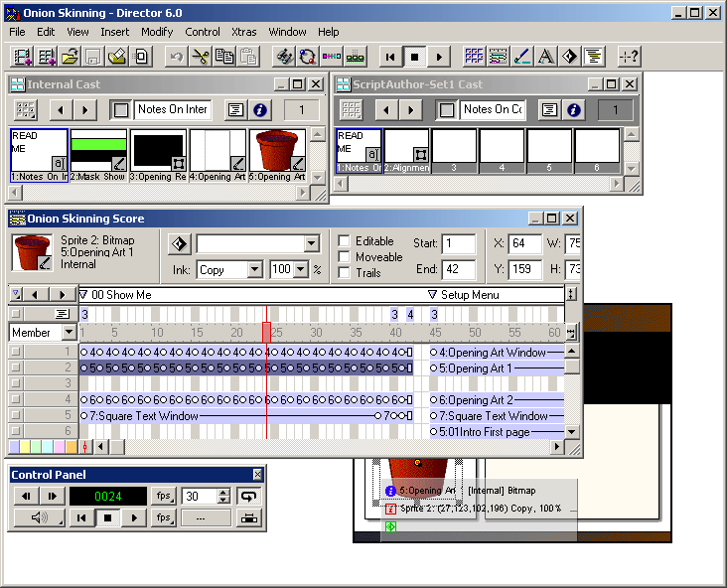Click Choose Cast icon in Internal Cast window
Screen dimensions: 727x588
(x=26, y=110)
